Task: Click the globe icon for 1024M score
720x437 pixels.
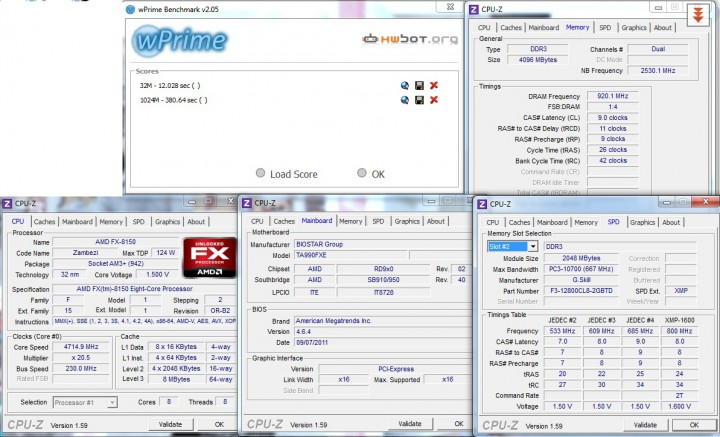Action: pos(405,100)
